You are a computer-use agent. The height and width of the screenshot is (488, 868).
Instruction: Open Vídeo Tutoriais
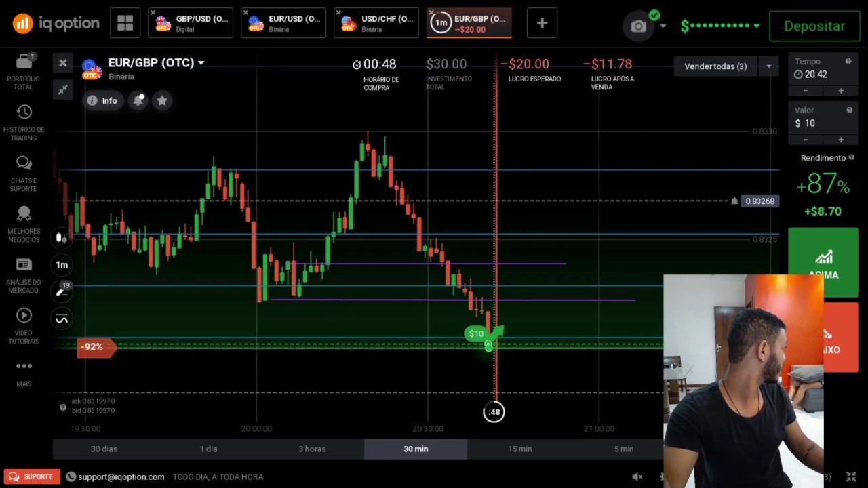[x=24, y=326]
